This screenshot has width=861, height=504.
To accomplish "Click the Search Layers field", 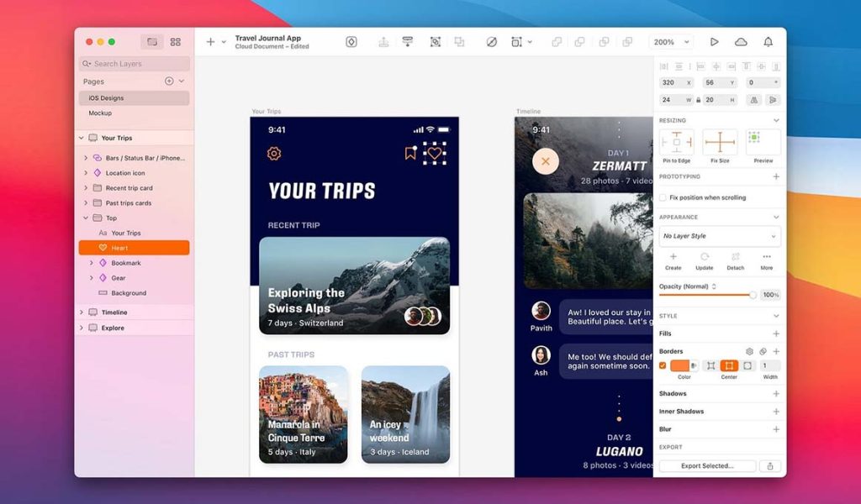I will pos(135,64).
